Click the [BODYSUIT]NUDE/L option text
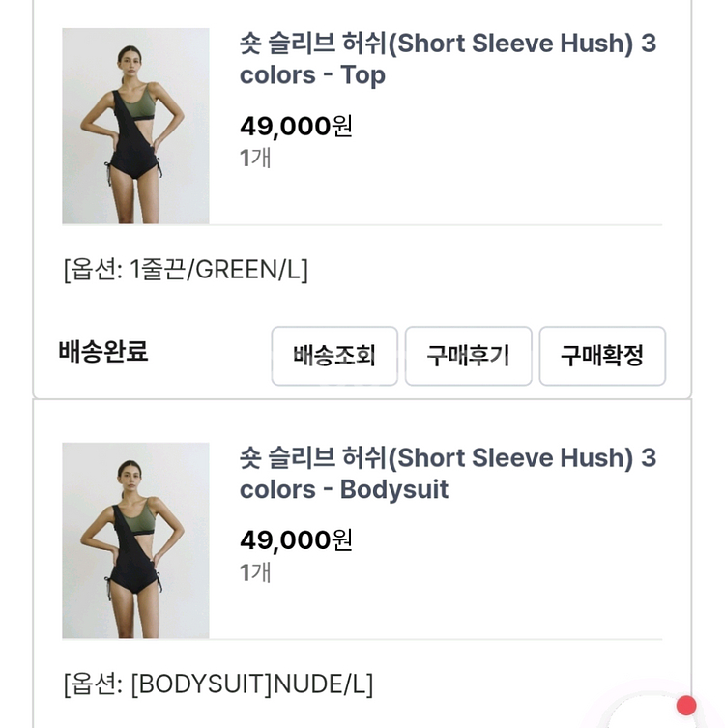725x728 pixels. pos(251,684)
